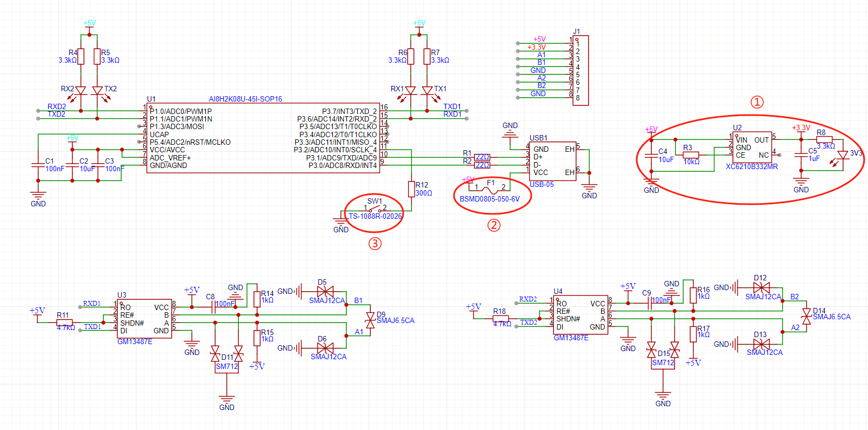Image resolution: width=868 pixels, height=430 pixels.
Task: Select the TX1 LED symbol
Action: [x=427, y=91]
